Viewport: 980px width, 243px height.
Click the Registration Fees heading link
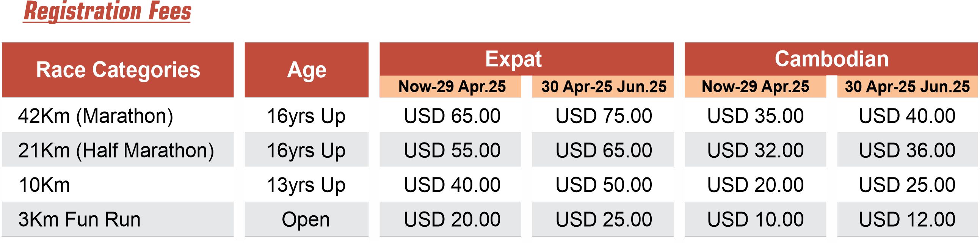[107, 11]
